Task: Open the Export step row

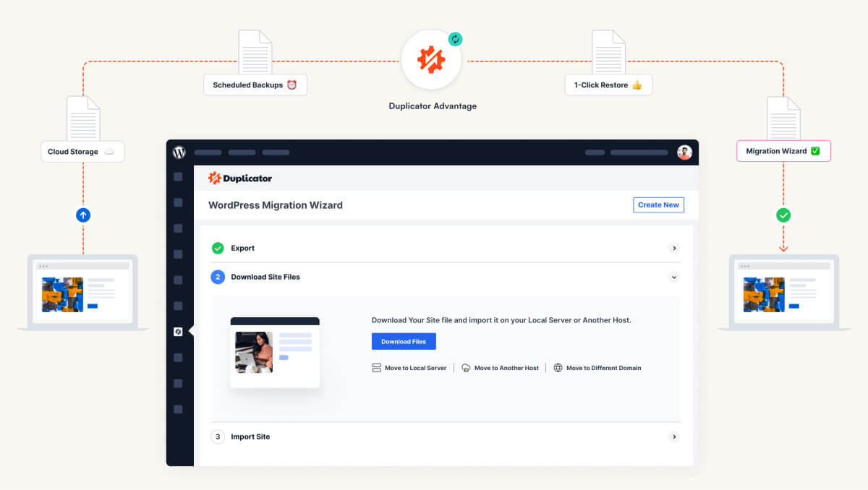Action: pyautogui.click(x=446, y=248)
